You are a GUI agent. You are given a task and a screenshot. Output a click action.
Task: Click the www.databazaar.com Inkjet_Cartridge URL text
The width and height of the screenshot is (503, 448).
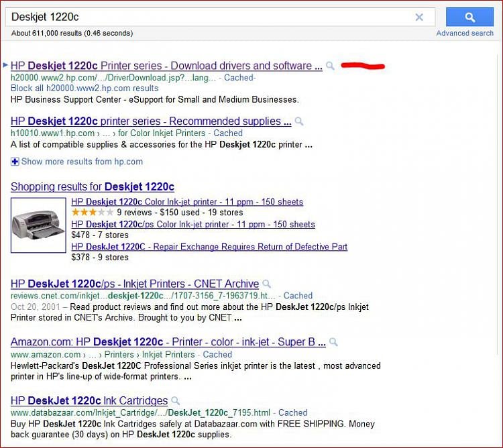click(140, 412)
